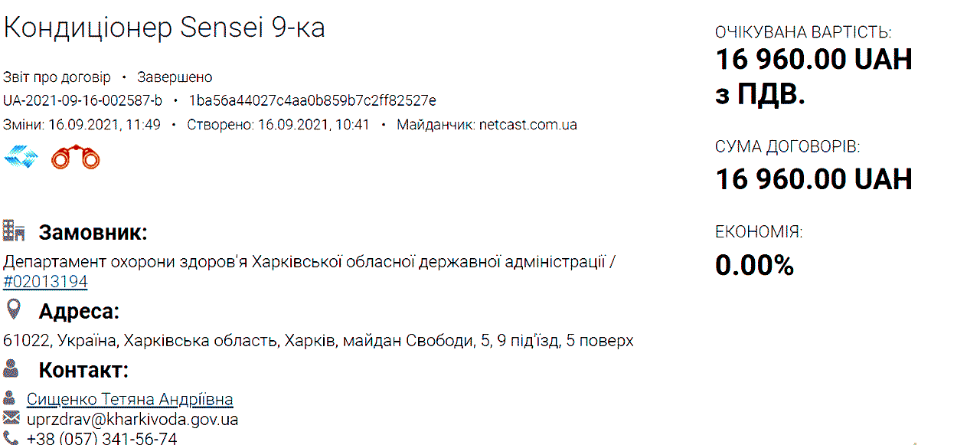980x445 pixels.
Task: Click the title Кондиціонер Sensei 9-ка
Action: [x=165, y=28]
